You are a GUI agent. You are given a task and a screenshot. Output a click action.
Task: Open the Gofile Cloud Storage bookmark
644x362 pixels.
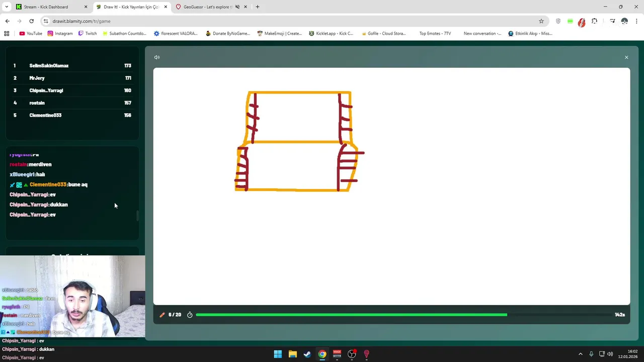coord(383,34)
